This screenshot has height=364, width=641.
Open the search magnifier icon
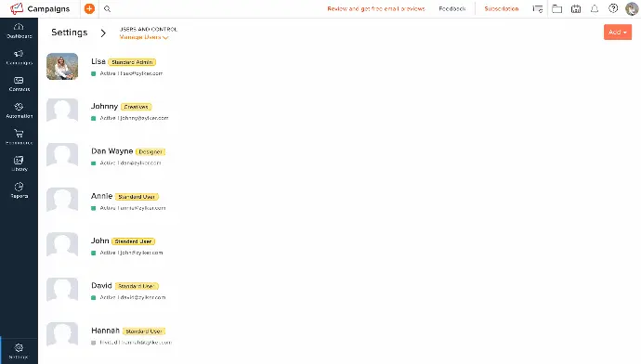pos(107,8)
